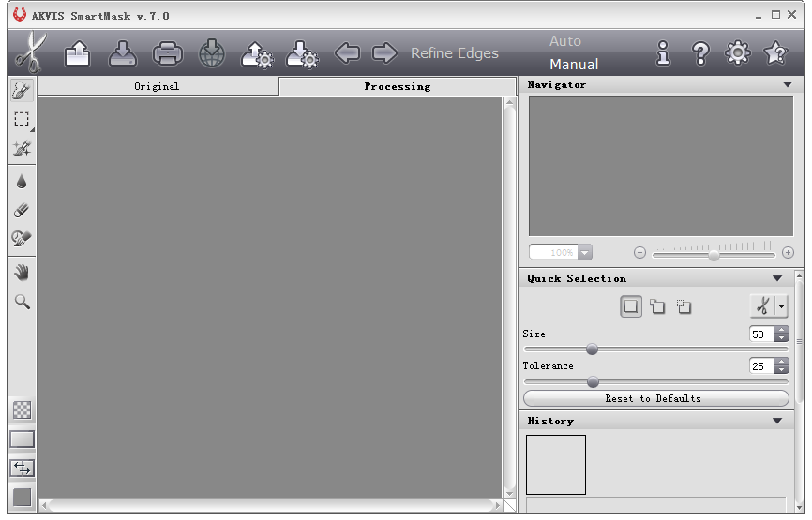Save a preset with the download gear icon
812x520 pixels.
pos(303,54)
